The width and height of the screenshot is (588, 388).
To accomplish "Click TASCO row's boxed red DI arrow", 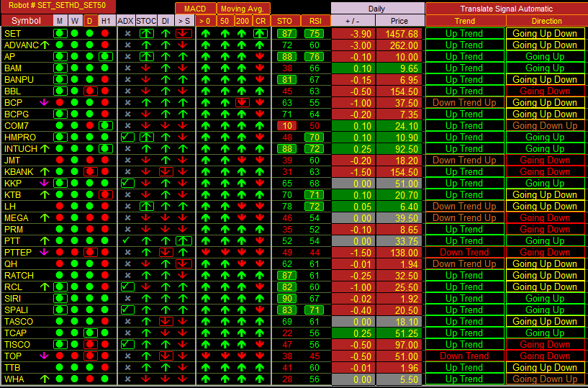I will click(166, 322).
